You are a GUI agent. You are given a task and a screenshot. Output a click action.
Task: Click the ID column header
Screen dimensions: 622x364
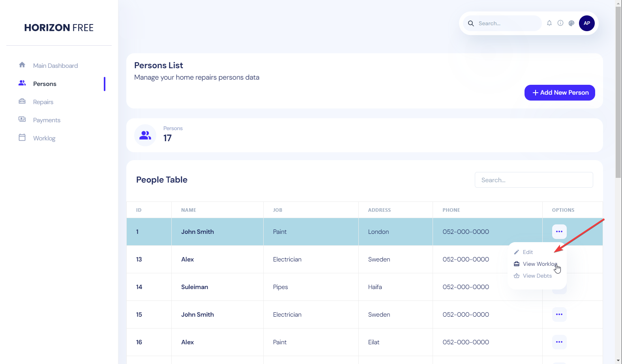pyautogui.click(x=139, y=210)
